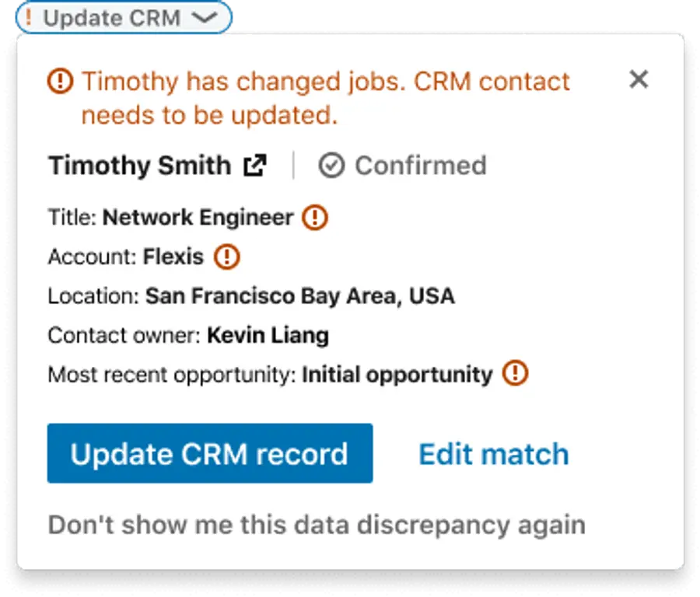Viewport: 700px width, 597px height.
Task: Dismiss the card with the X
Action: pos(638,79)
